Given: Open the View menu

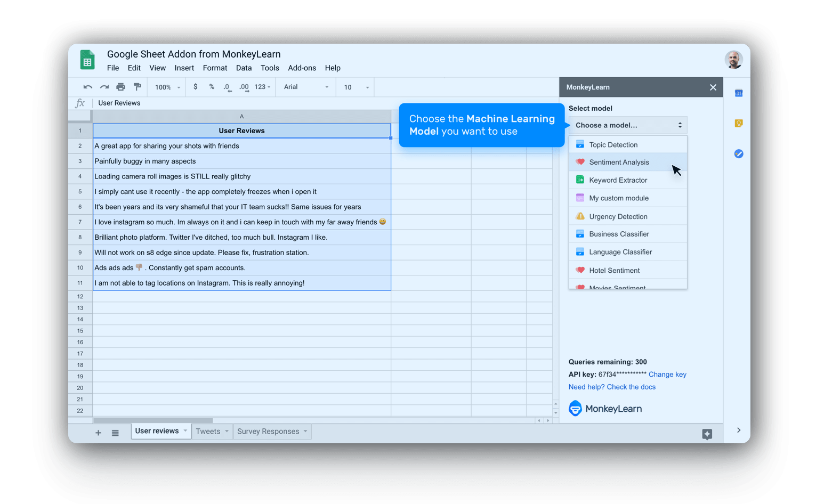Looking at the screenshot, I should (x=157, y=68).
